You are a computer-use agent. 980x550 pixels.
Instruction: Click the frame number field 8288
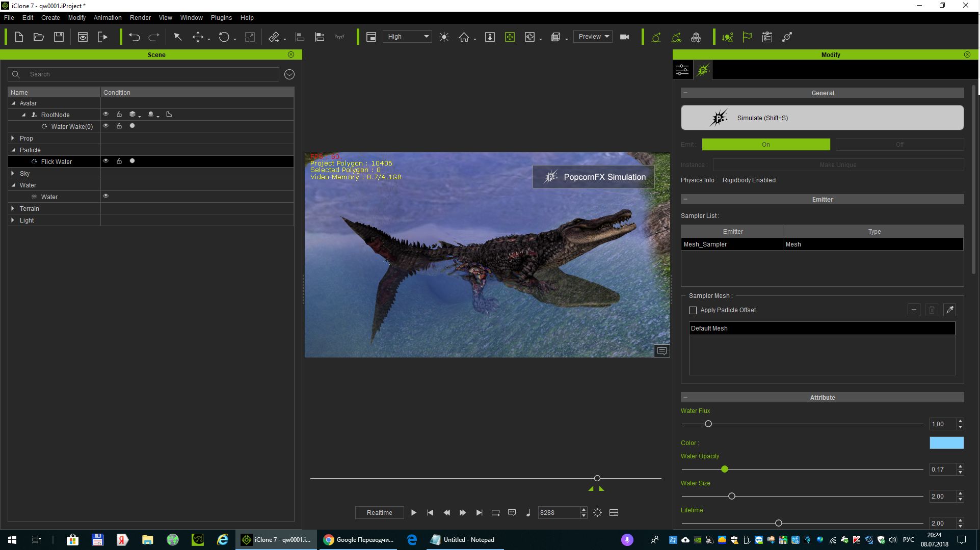(x=559, y=513)
